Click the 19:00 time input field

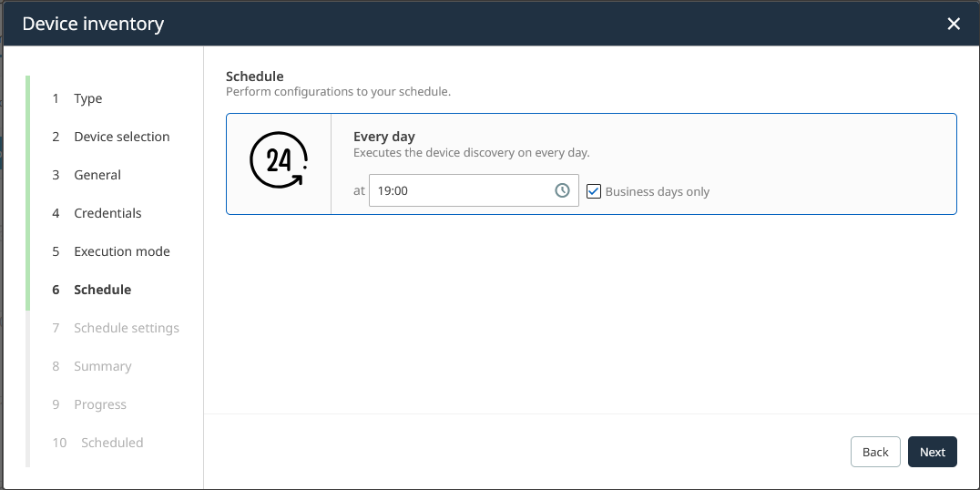460,190
